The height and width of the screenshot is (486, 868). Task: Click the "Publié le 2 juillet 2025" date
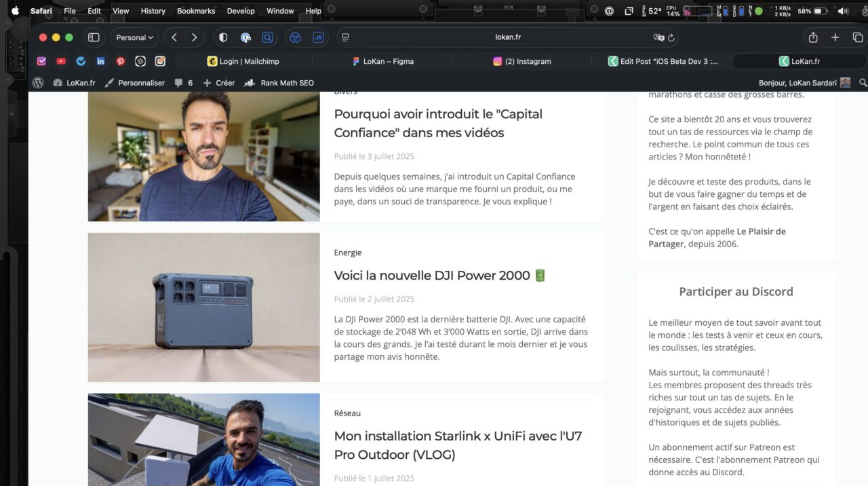(374, 299)
